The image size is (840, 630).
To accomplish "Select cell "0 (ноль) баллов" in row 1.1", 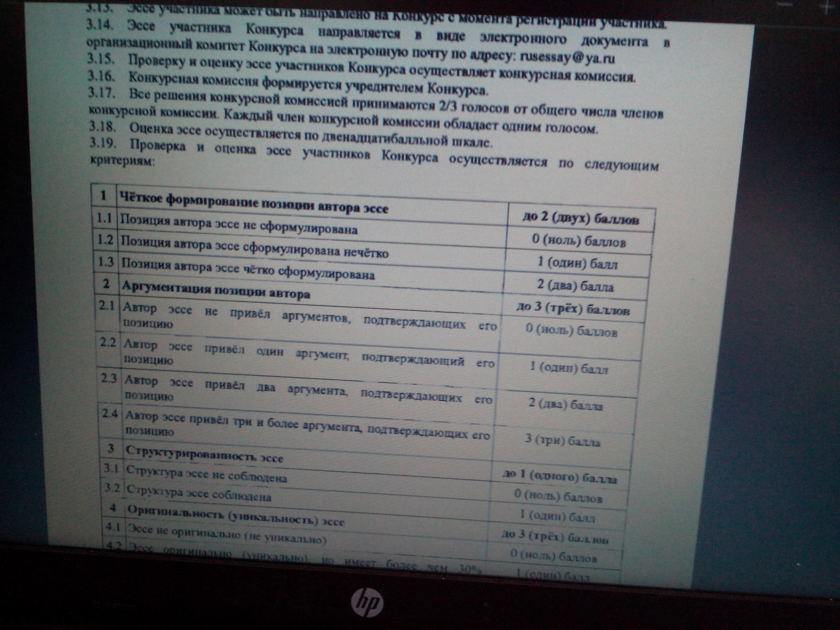I will point(579,241).
